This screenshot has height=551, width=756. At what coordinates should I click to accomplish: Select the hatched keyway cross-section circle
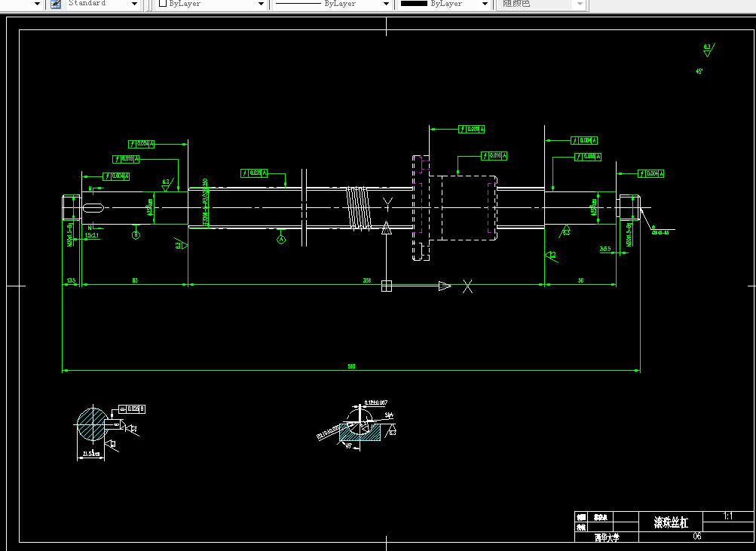click(x=93, y=424)
